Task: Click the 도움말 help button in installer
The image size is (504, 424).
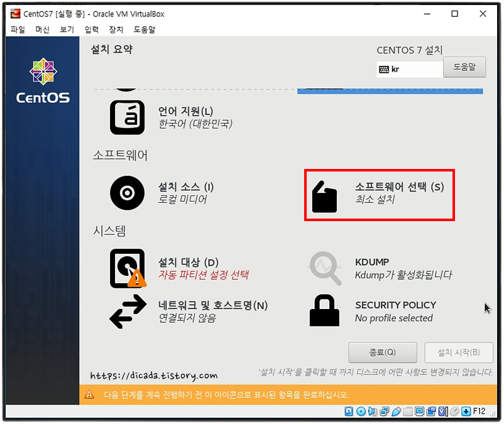Action: click(x=464, y=67)
